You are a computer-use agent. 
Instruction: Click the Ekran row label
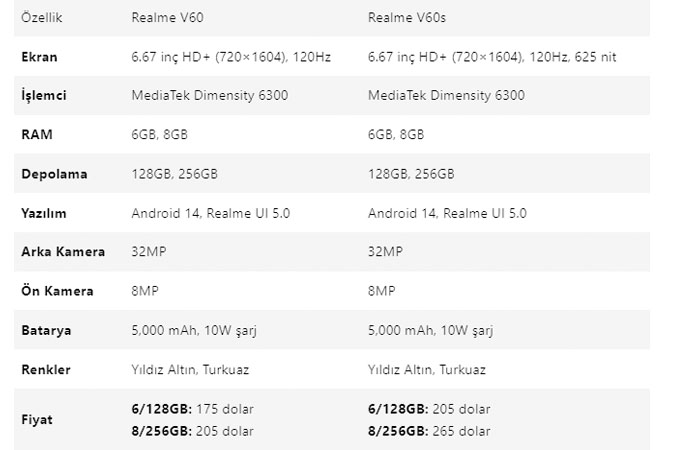coord(39,57)
